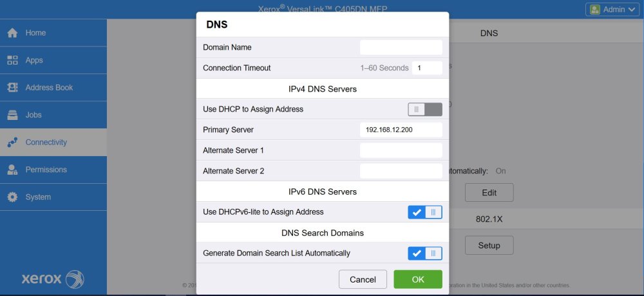
Task: Expand the Admin account dropdown arrow
Action: [x=632, y=10]
